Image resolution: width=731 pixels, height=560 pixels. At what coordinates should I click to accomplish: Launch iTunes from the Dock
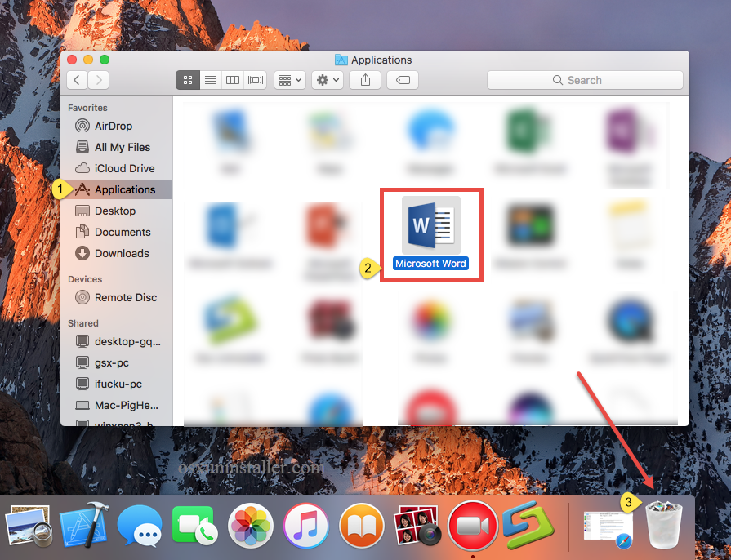[x=305, y=527]
